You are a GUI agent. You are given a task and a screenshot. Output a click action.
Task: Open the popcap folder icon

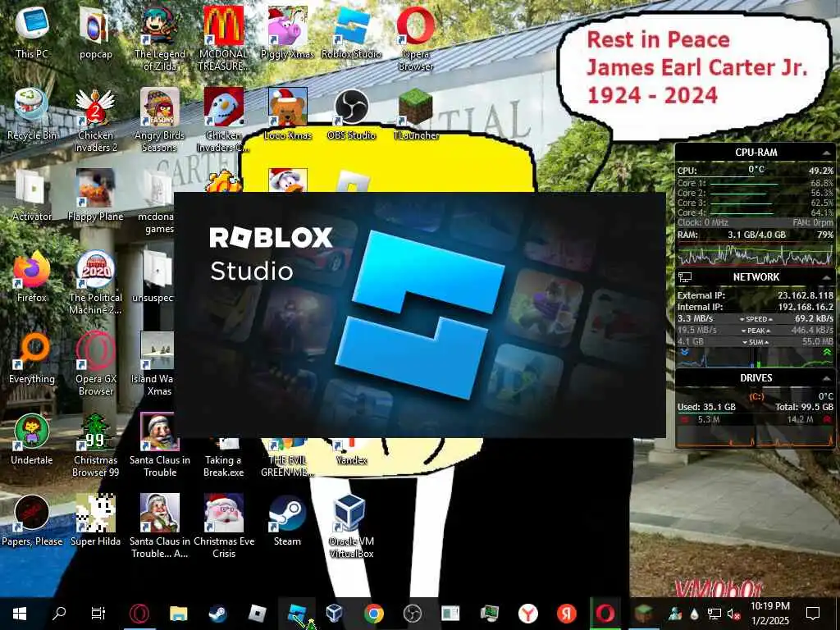95,31
